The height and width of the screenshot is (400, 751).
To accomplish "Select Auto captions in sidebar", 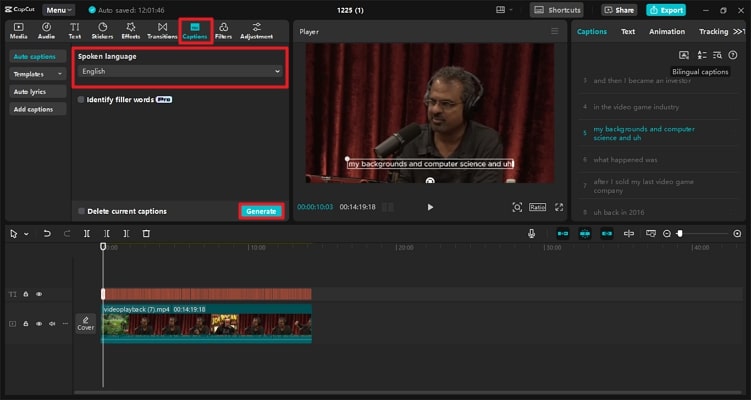I will (37, 57).
